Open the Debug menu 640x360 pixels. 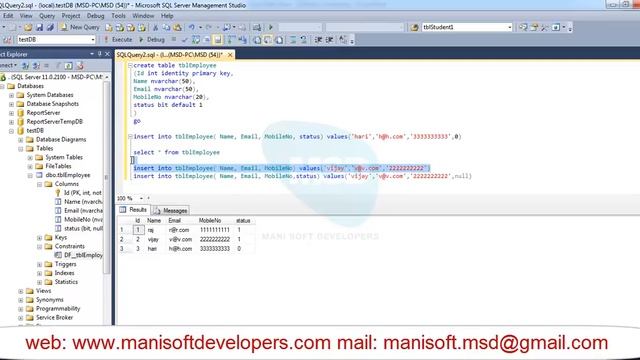click(95, 16)
